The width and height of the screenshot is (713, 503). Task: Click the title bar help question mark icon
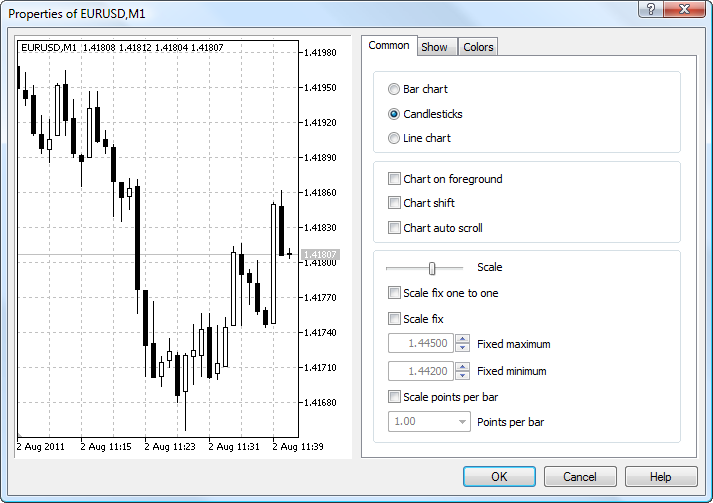[651, 9]
